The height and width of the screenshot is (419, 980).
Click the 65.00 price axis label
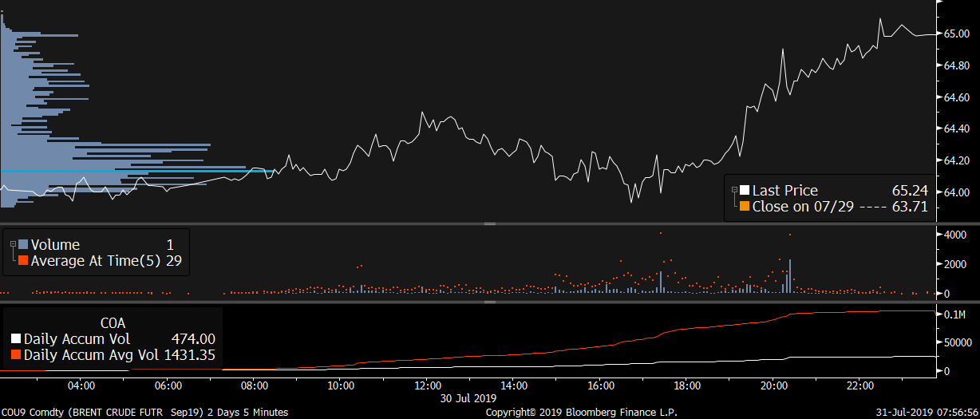point(957,34)
